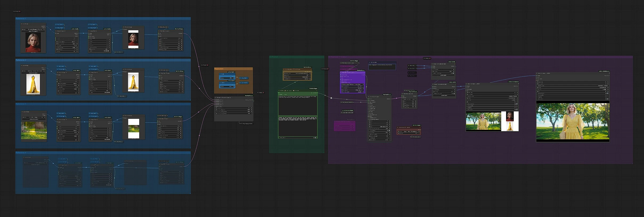Collapse the Preview Image node in Reference 1
Screen dimensions: 644x217
[124, 27]
